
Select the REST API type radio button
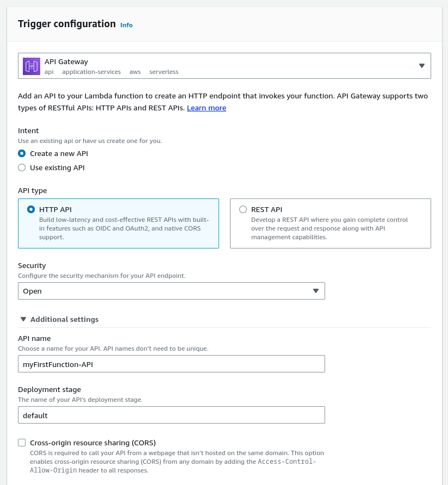tap(243, 209)
